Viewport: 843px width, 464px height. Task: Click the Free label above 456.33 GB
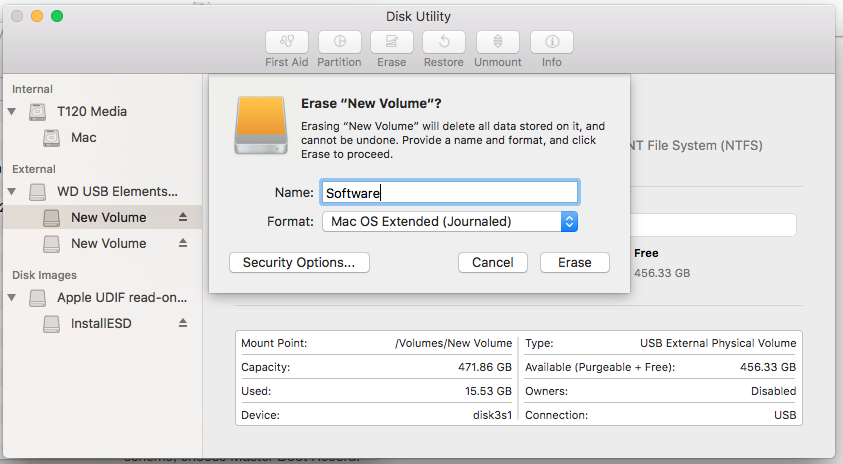(646, 253)
